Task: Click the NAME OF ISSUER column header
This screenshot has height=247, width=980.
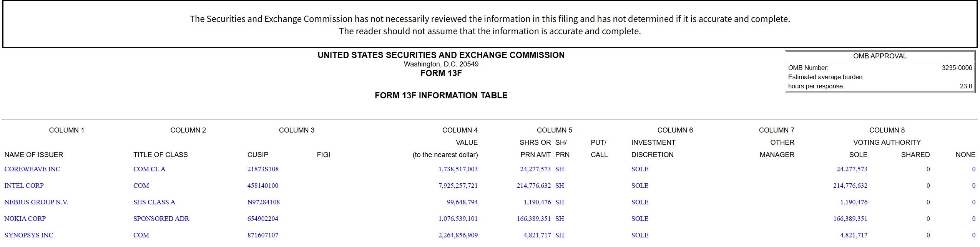Action: (34, 155)
